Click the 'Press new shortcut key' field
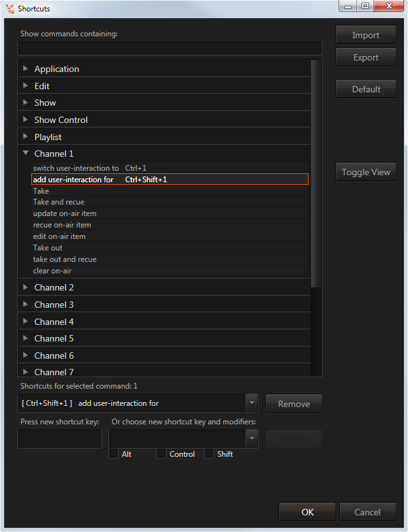This screenshot has height=532, width=408. tap(59, 438)
